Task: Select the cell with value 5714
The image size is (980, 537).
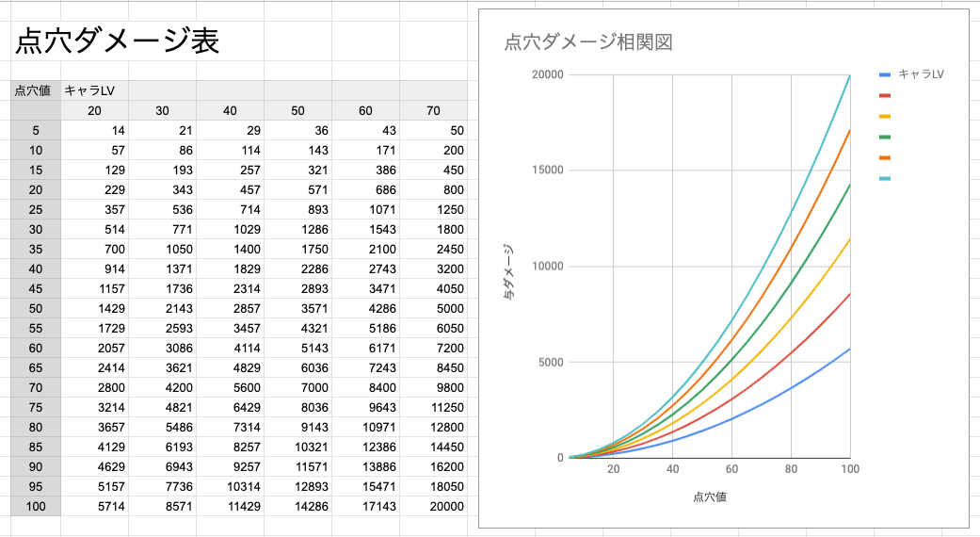Action: click(x=94, y=507)
